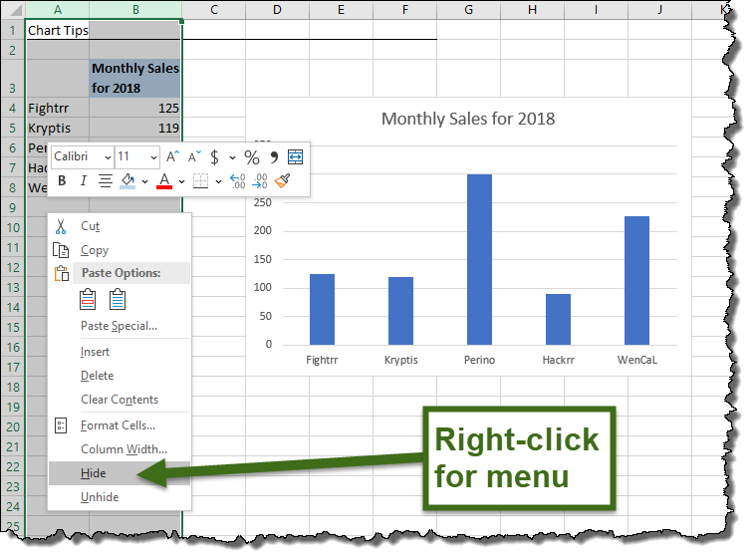
Task: Expand the borders dropdown arrow
Action: pyautogui.click(x=218, y=181)
